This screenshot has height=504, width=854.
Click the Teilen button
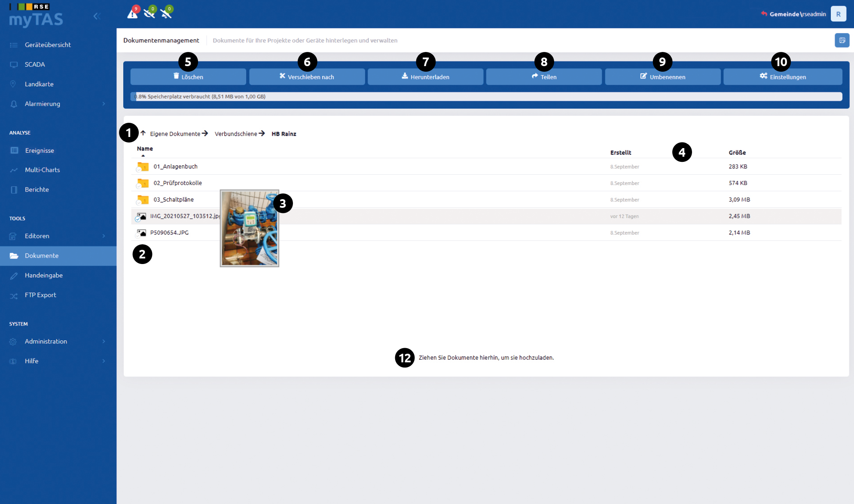[x=544, y=77]
